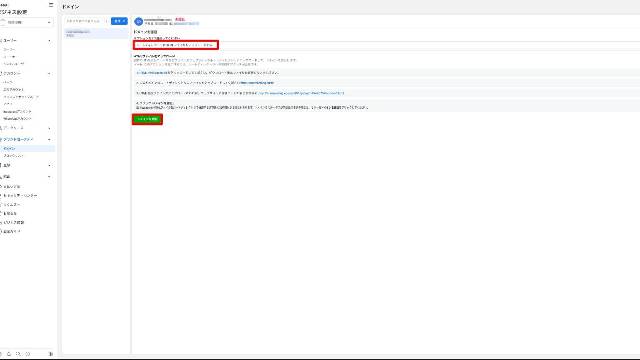Open ビジネスアセットグループ in the sidebar
Image resolution: width=640 pixels, height=360 pixels.
pos(21,97)
